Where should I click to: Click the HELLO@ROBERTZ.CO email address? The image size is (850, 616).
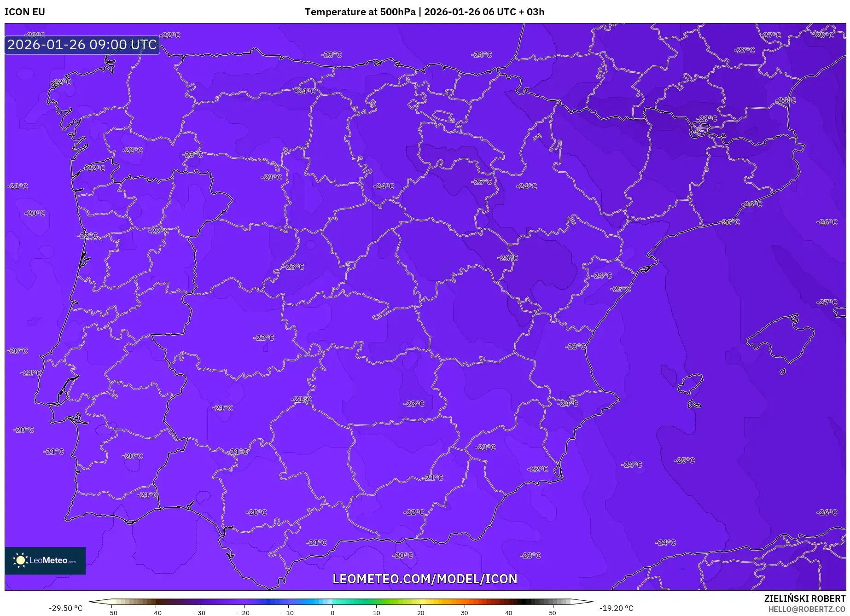[x=806, y=609]
